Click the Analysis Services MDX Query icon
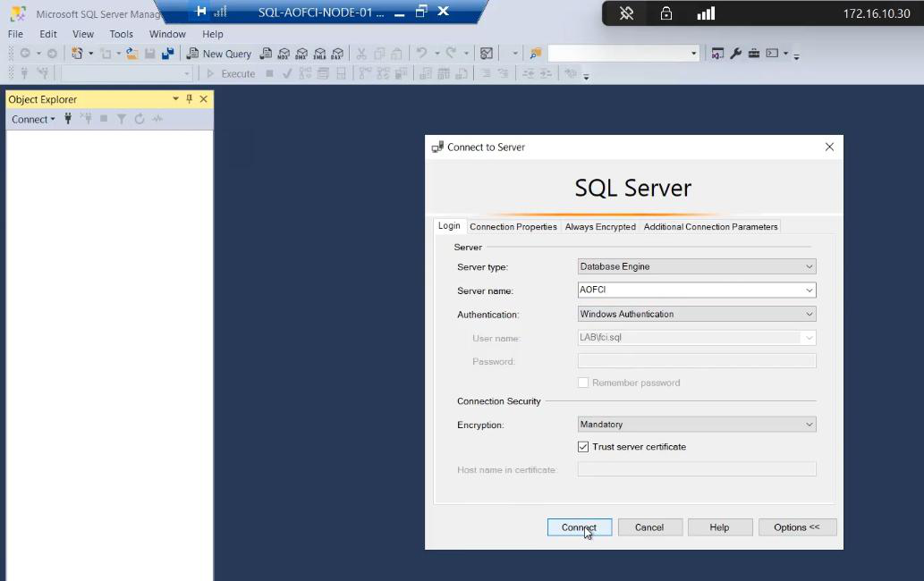 pyautogui.click(x=284, y=54)
